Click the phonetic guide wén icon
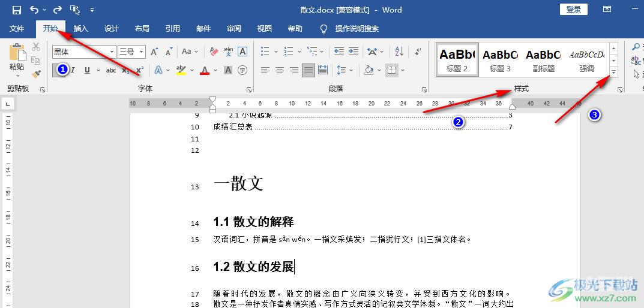Screen dimensions: 644x308 228,52
